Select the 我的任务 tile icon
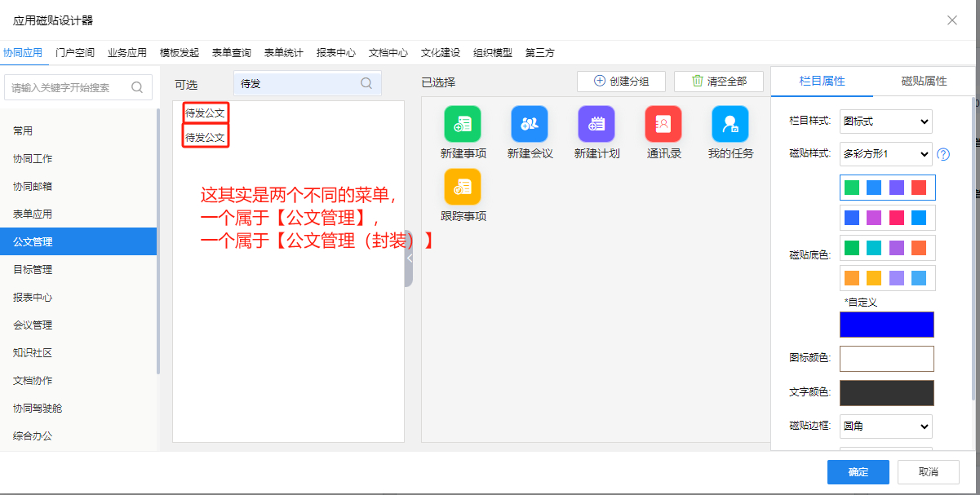 coord(730,124)
